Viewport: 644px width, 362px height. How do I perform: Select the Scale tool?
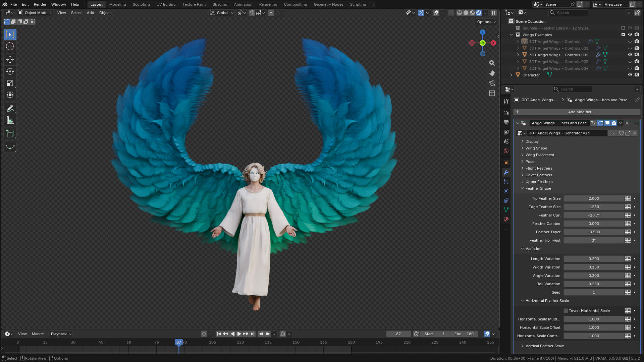click(10, 83)
